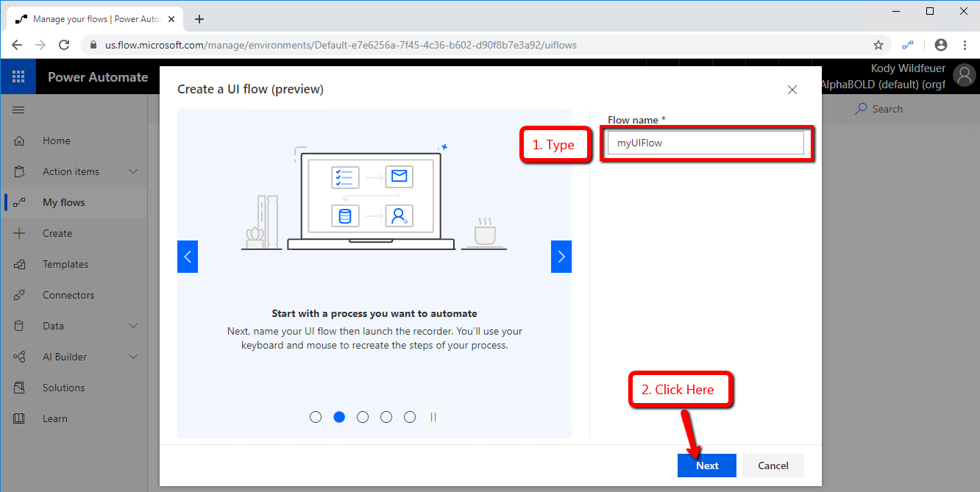Click into the Flow name field
Screen dimensions: 980x492
click(706, 143)
